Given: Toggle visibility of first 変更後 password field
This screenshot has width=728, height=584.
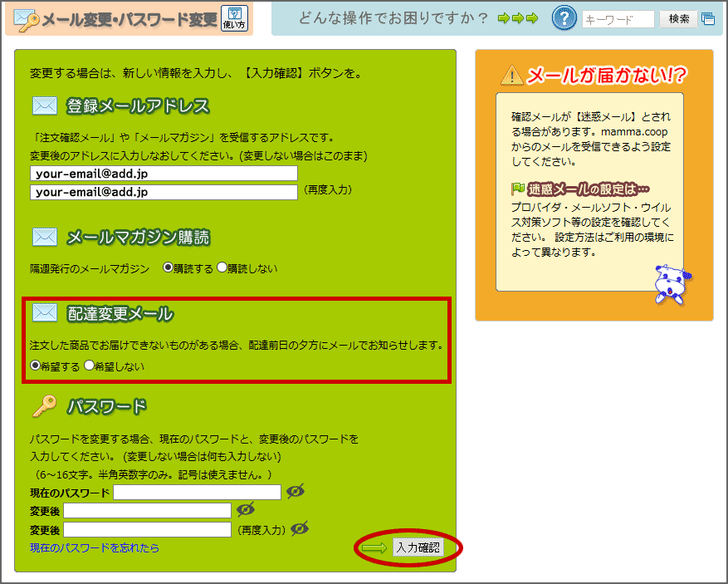Looking at the screenshot, I should tap(246, 509).
